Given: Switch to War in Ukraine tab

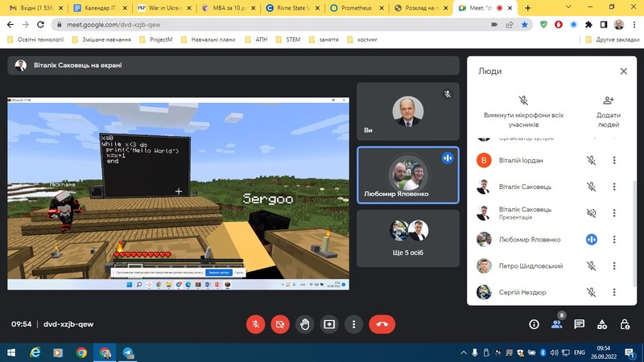Looking at the screenshot, I should pos(164,8).
